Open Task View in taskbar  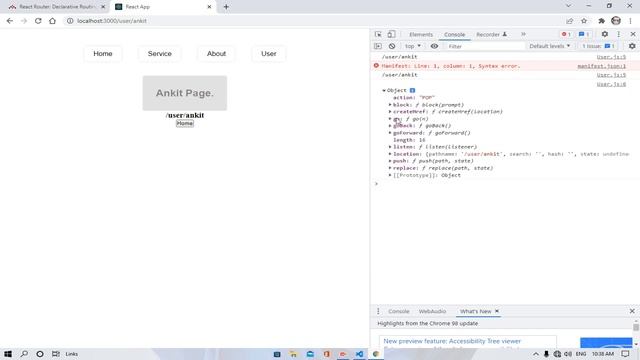point(56,354)
